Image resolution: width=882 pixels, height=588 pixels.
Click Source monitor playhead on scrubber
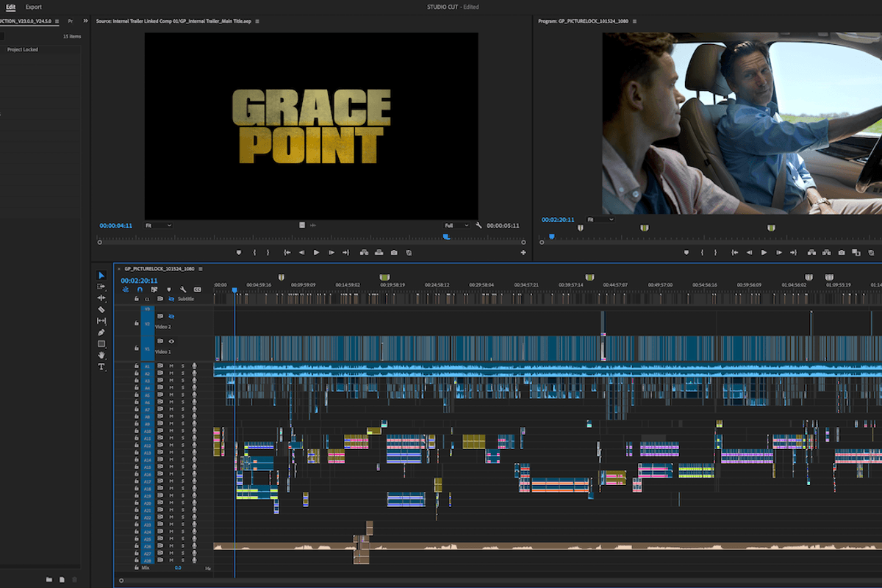(x=446, y=237)
